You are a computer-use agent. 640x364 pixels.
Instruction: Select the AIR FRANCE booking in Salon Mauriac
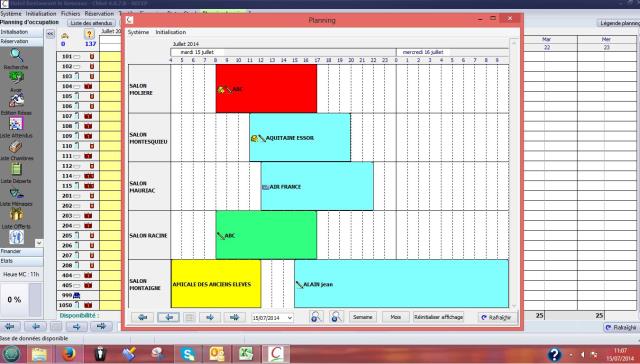click(317, 186)
